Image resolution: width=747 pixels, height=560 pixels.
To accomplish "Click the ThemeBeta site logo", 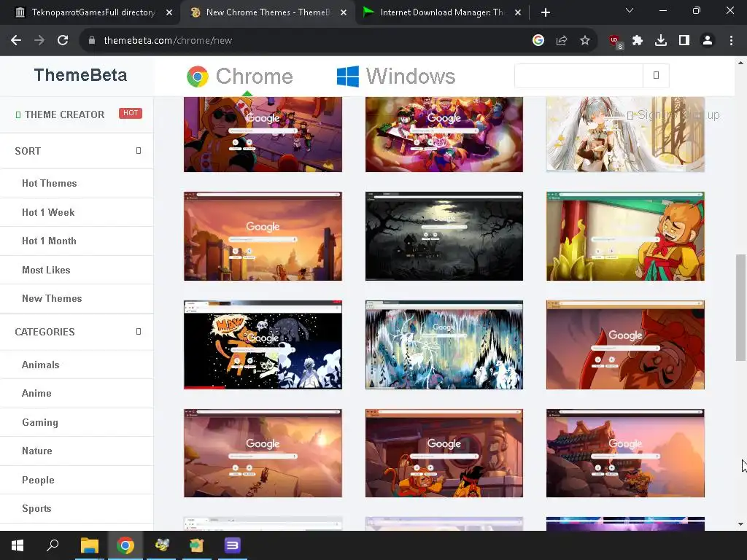I will point(80,75).
